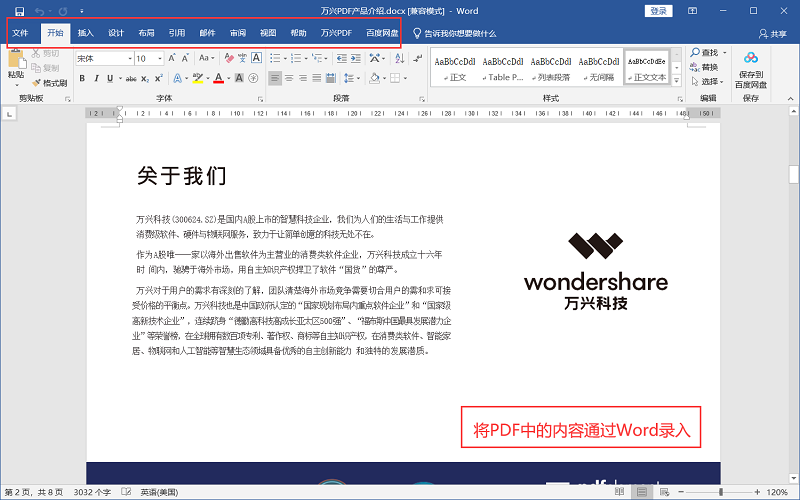Click the lightbulb Tell Me (告诉我你想要做什么) icon
The image size is (800, 500).
coord(417,34)
